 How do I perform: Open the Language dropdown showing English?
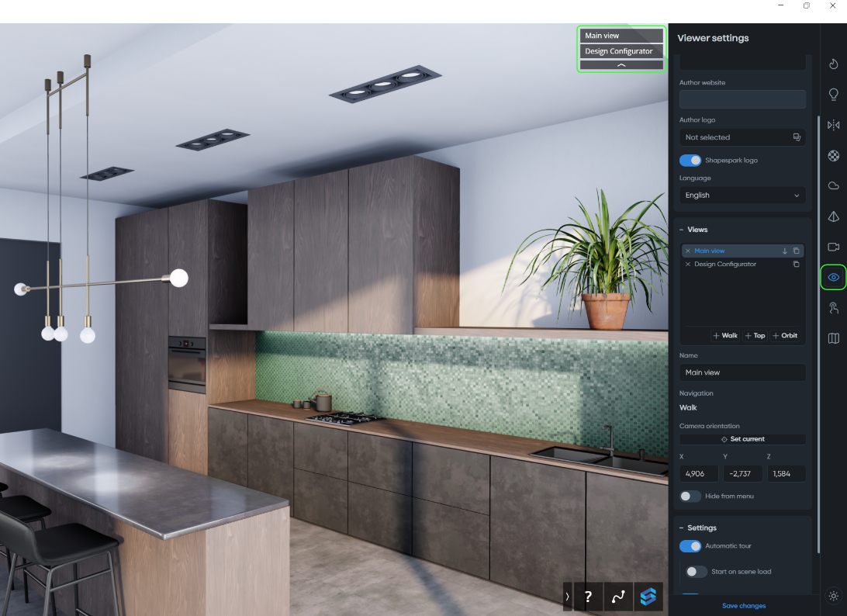point(742,196)
